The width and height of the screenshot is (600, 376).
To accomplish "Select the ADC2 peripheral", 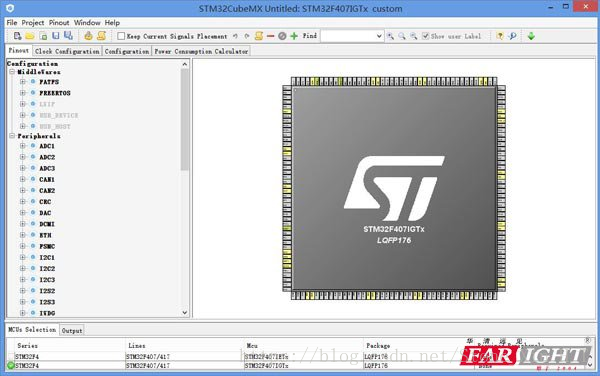I will pos(47,157).
